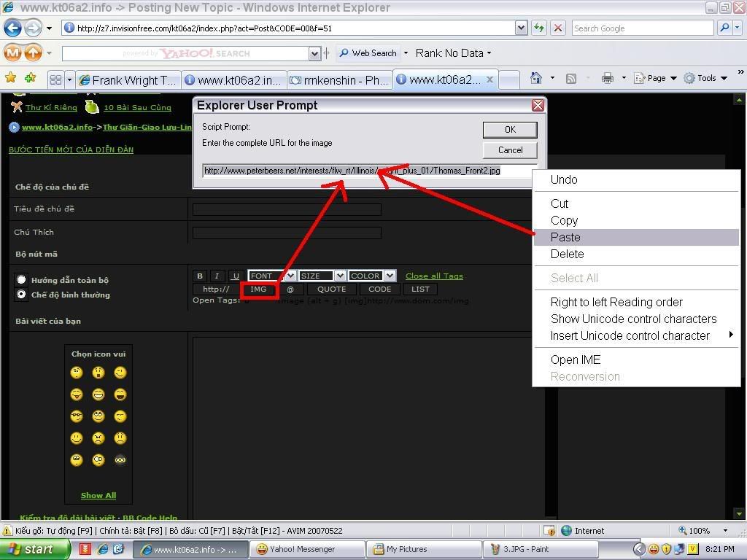Viewport: 747px width, 560px height.
Task: Click the Stop loading red X icon
Action: pos(558,28)
